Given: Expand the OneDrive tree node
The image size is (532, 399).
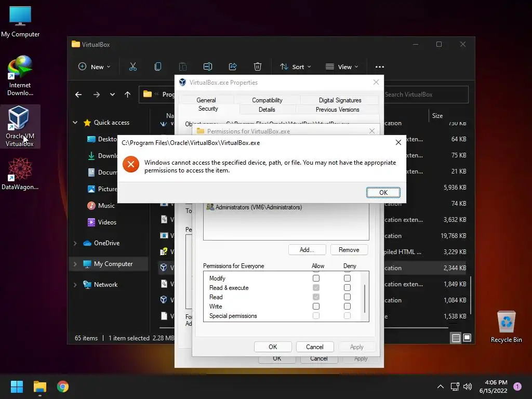Looking at the screenshot, I should 75,243.
